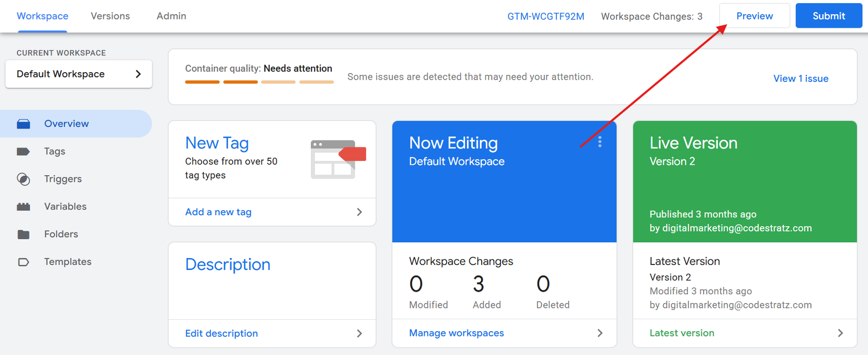Click Manage workspaces link
Screen dimensions: 868x355
456,333
